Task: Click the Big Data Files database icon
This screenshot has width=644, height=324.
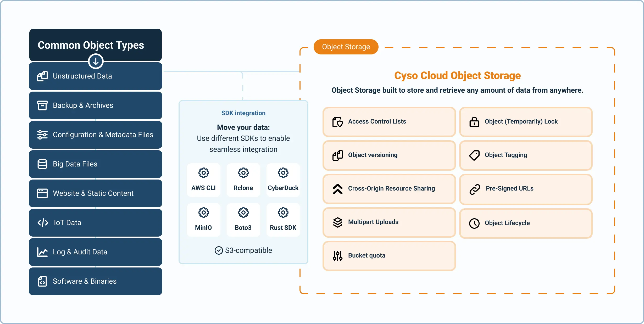Action: click(42, 164)
